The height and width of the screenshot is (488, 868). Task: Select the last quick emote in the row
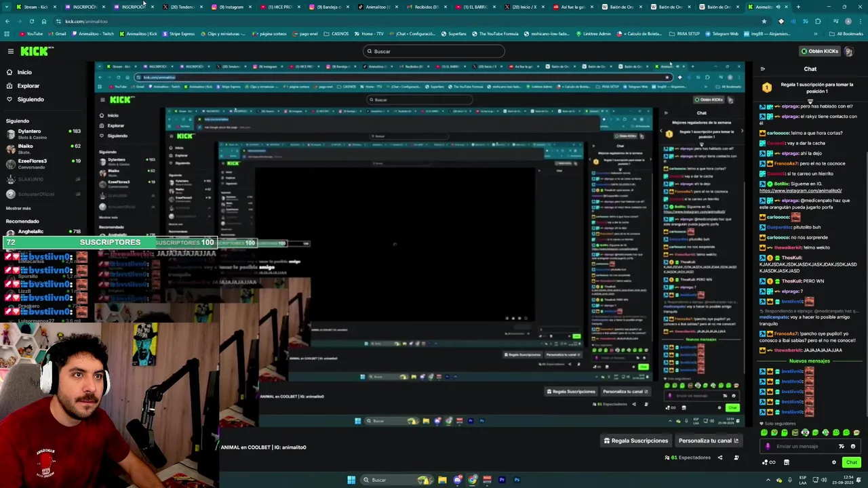pyautogui.click(x=856, y=433)
